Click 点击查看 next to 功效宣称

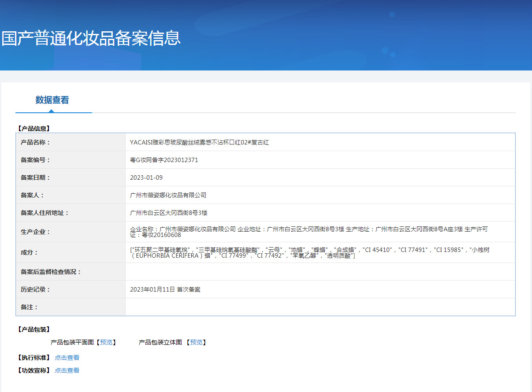point(67,370)
